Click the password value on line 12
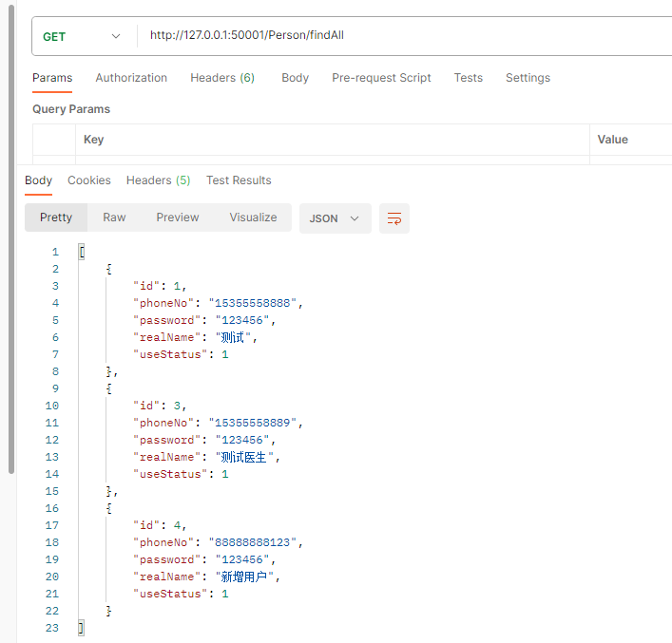This screenshot has height=643, width=672. (242, 440)
